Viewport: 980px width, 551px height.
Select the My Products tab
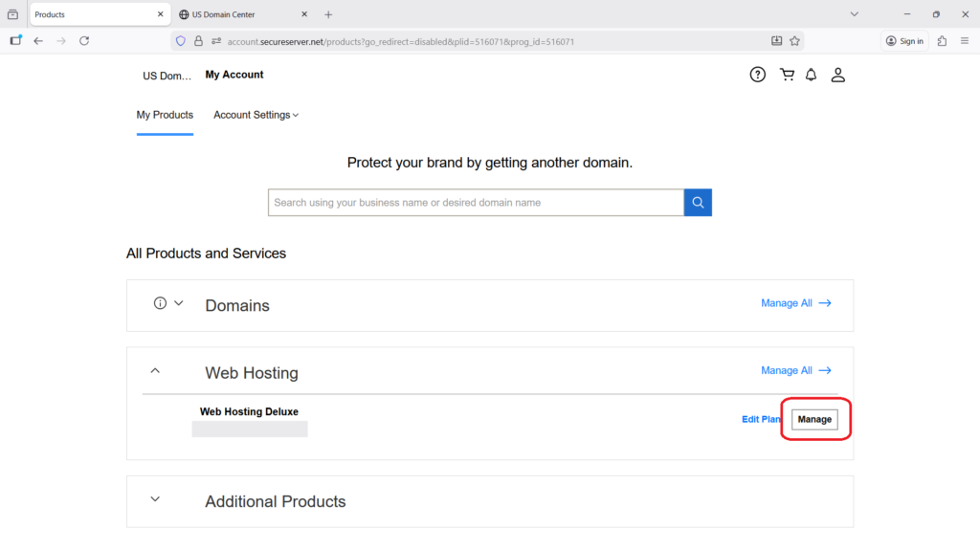click(165, 115)
